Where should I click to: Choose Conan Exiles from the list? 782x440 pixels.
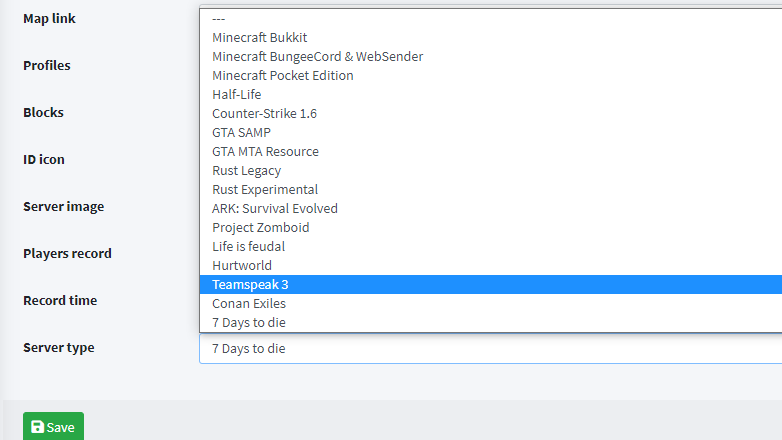pos(248,303)
